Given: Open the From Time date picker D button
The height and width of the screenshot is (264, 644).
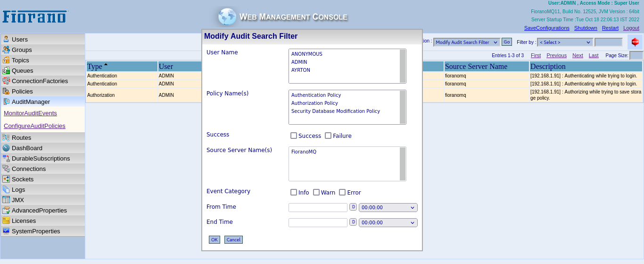Looking at the screenshot, I should 353,207.
